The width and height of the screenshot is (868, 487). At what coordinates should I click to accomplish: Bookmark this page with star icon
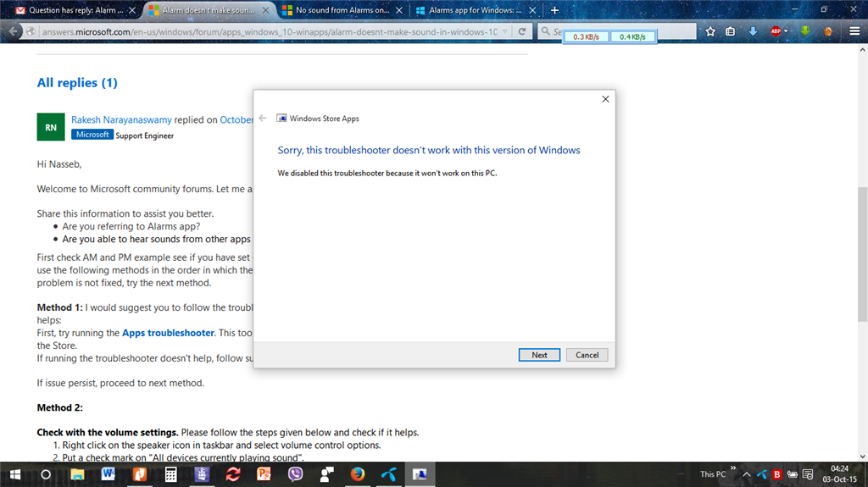click(710, 31)
